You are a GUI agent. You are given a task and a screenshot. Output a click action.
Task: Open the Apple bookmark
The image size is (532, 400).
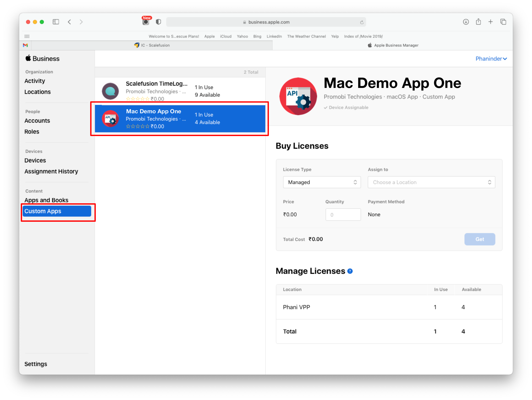point(209,36)
